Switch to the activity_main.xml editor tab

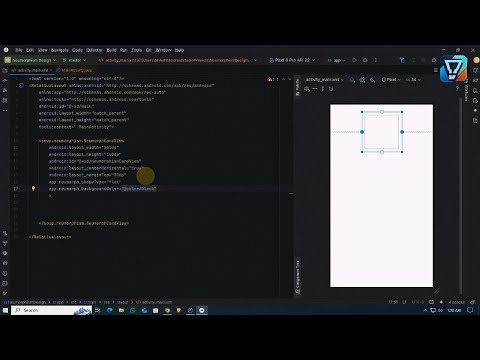(32, 70)
